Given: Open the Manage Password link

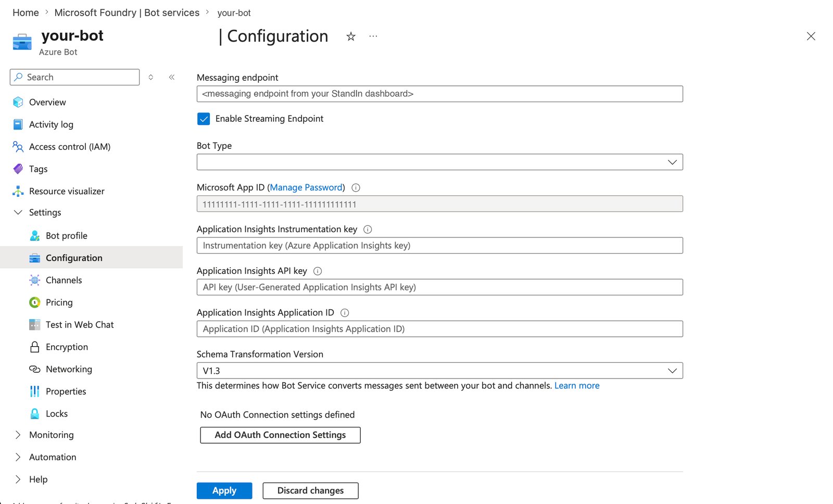Looking at the screenshot, I should pos(306,187).
